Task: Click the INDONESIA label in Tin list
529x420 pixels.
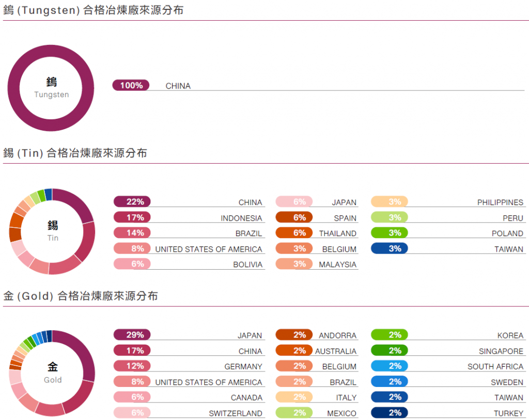Action: pos(241,219)
